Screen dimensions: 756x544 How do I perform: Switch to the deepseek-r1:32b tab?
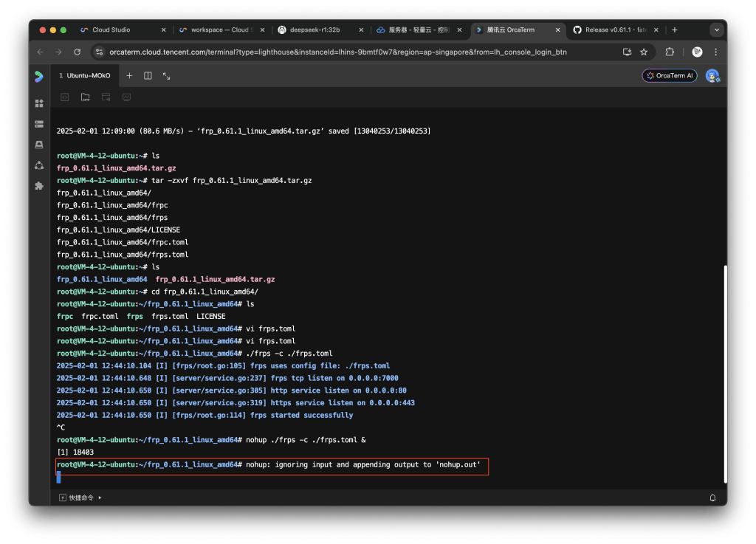[x=320, y=30]
